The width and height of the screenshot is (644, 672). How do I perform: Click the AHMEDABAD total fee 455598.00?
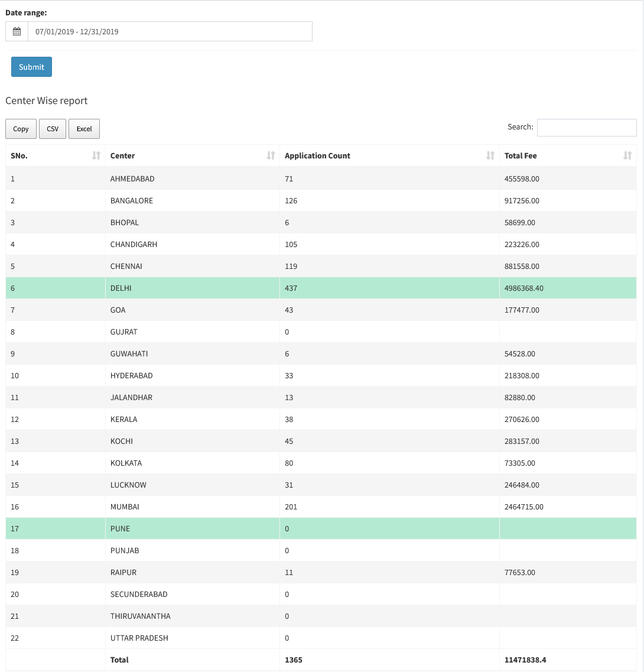522,178
